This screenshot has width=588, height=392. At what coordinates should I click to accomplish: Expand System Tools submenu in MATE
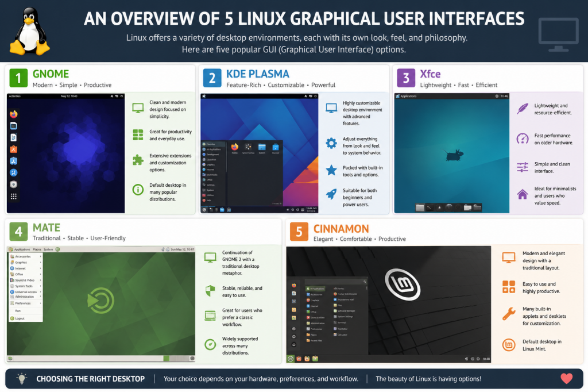pyautogui.click(x=25, y=286)
